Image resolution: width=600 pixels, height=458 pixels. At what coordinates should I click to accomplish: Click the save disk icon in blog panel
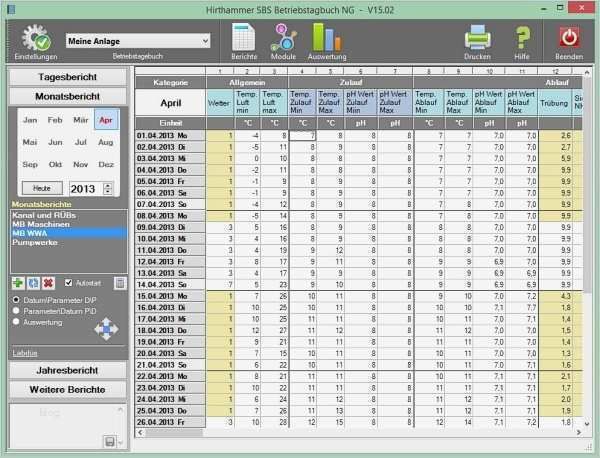pos(109,442)
